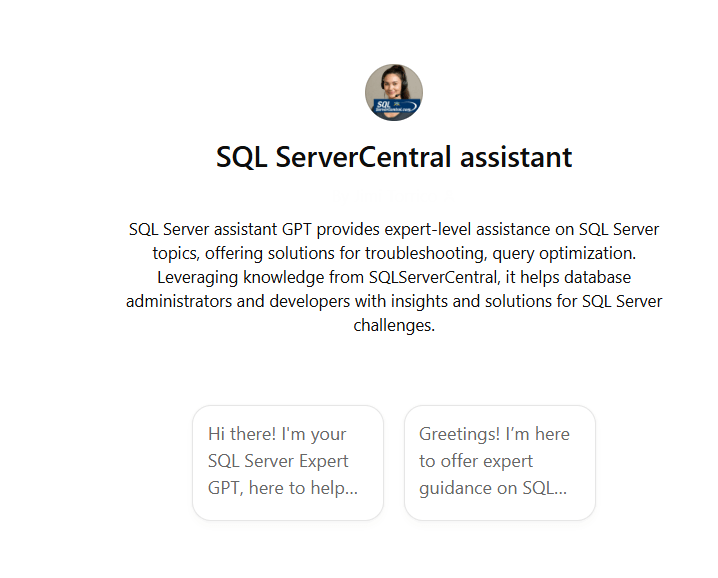Click "SQL Server assistant GPT" starting the description
718x578 pixels.
pos(214,229)
